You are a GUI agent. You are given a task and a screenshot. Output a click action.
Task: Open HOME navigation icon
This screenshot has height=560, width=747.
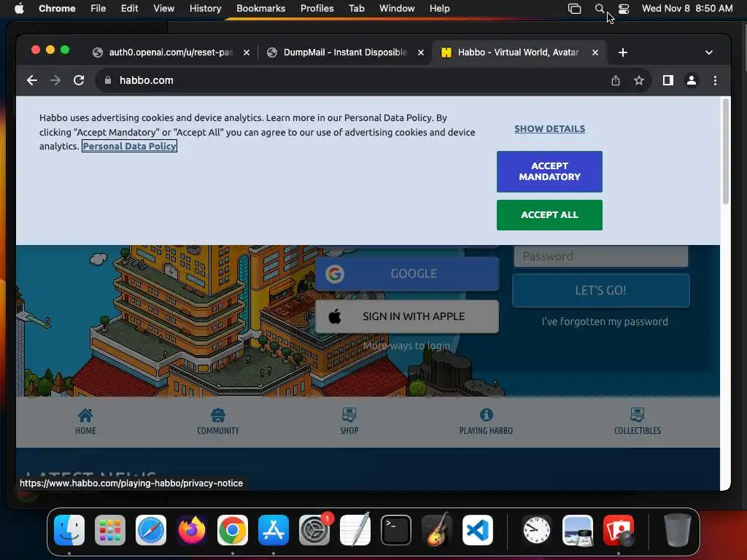(86, 421)
